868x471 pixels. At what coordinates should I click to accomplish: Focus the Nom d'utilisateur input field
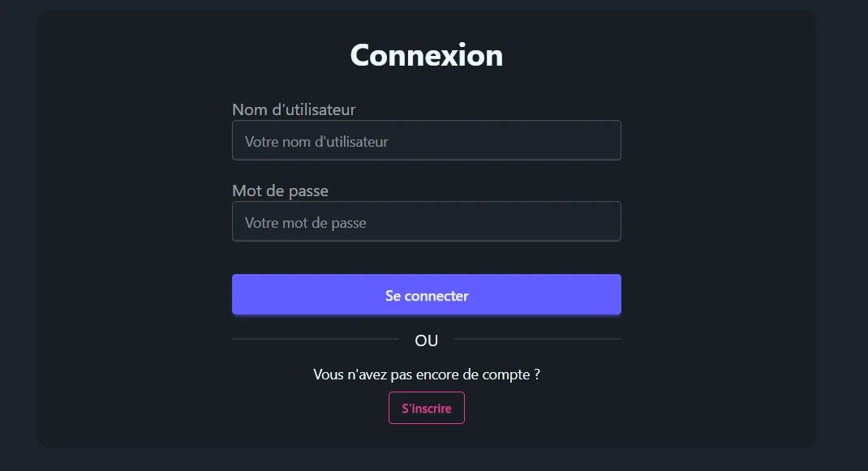[x=426, y=141]
